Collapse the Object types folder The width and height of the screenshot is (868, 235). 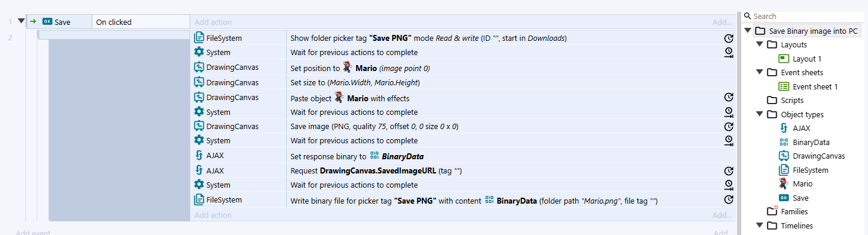tap(760, 114)
